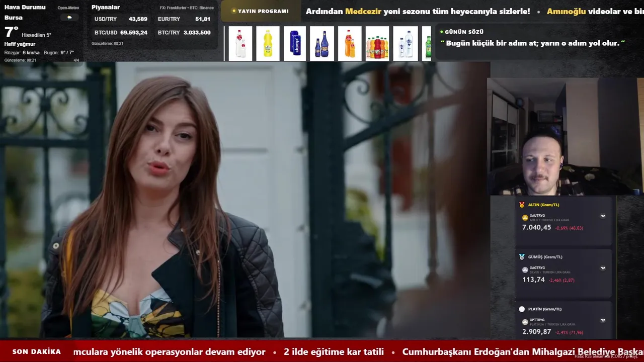Click the USD/TRY 43,589 rate cell
This screenshot has width=644, height=362.
point(121,19)
